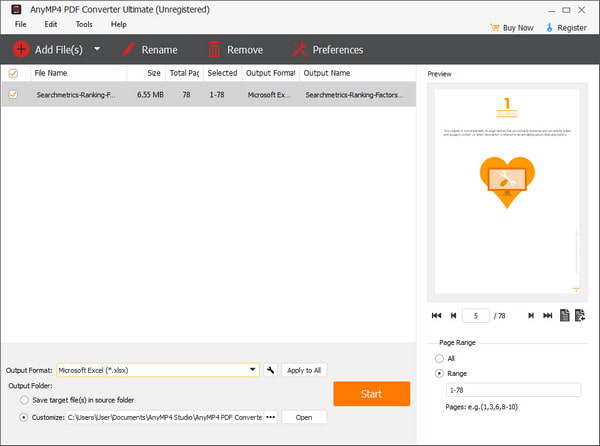
Task: Click the single page document icon
Action: coord(564,315)
